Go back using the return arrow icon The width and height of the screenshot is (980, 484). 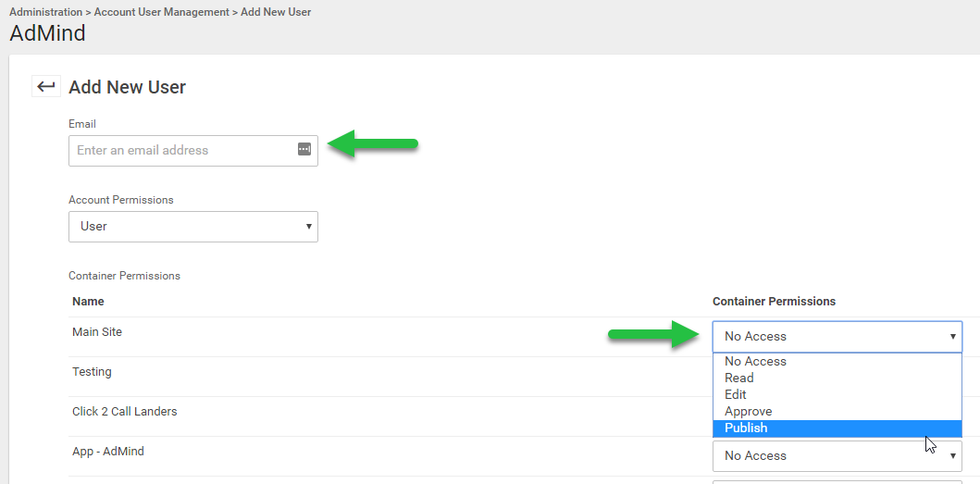pyautogui.click(x=45, y=86)
